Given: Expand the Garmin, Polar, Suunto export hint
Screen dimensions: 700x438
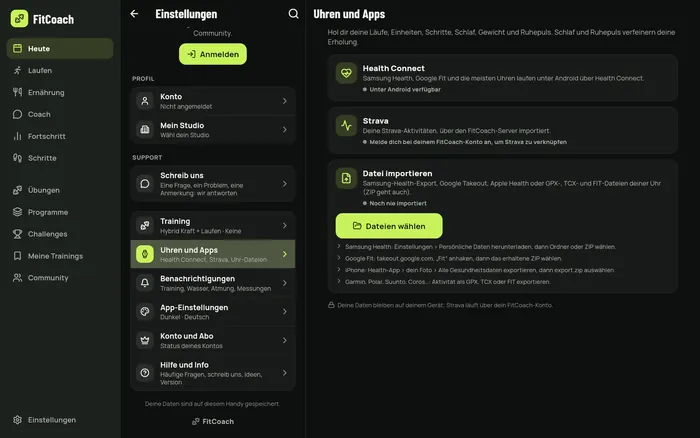Looking at the screenshot, I should coord(339,281).
